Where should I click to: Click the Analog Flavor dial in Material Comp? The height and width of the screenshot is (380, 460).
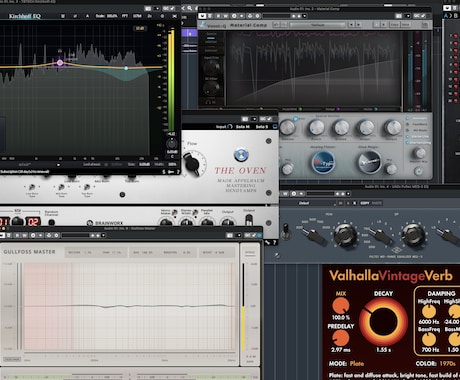(x=323, y=162)
